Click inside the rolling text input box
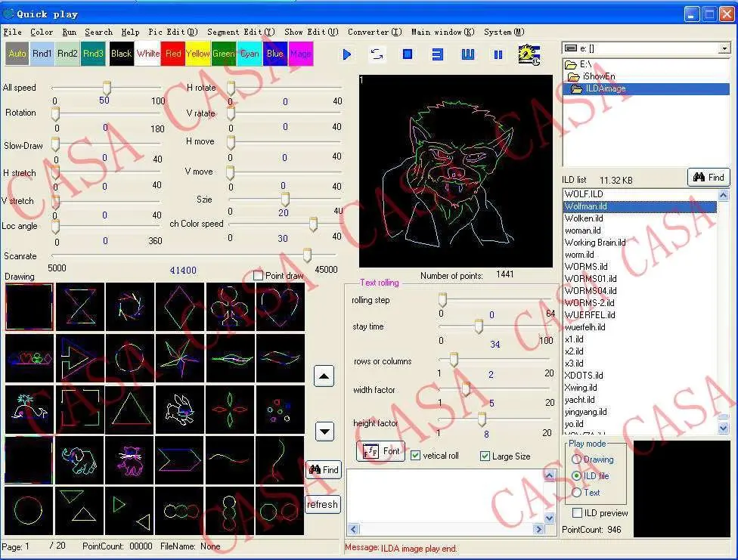This screenshot has height=560, width=738. tap(445, 496)
